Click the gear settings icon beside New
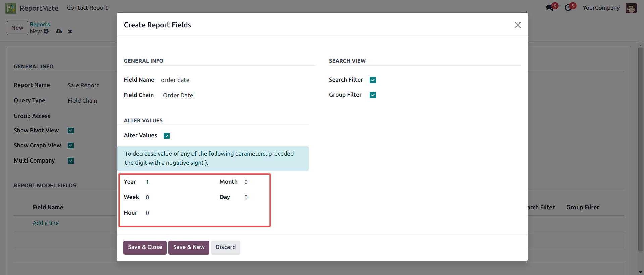 coord(46,31)
